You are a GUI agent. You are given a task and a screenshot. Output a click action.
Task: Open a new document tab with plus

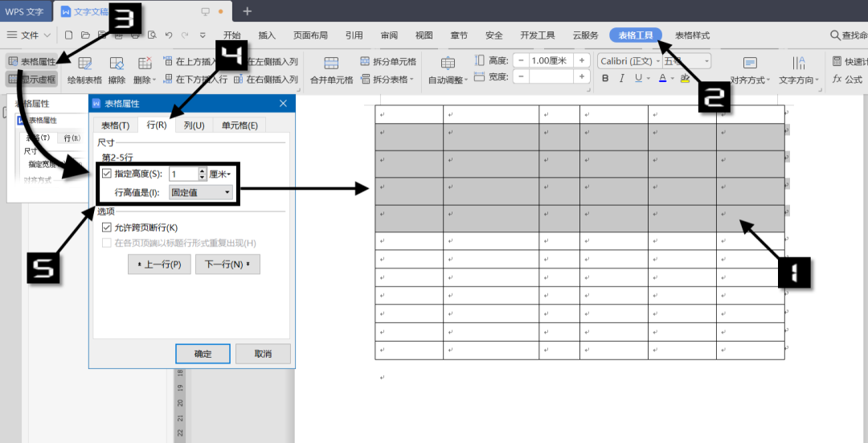(248, 10)
